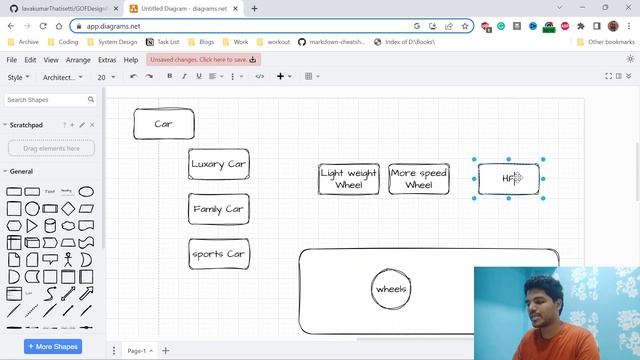Select the trapezoid shape in General
The image size is (640, 360).
pyautogui.click(x=68, y=243)
